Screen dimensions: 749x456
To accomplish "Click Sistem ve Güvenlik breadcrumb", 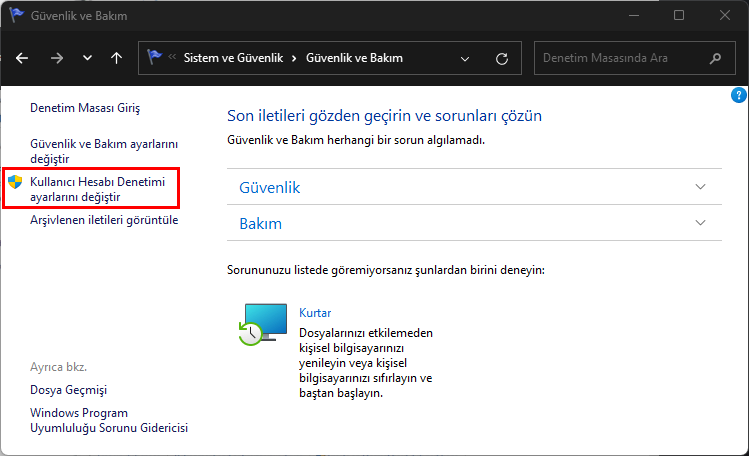I will tap(233, 58).
